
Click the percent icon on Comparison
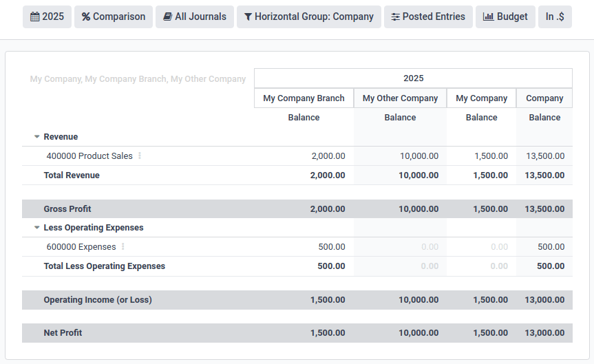(x=86, y=17)
